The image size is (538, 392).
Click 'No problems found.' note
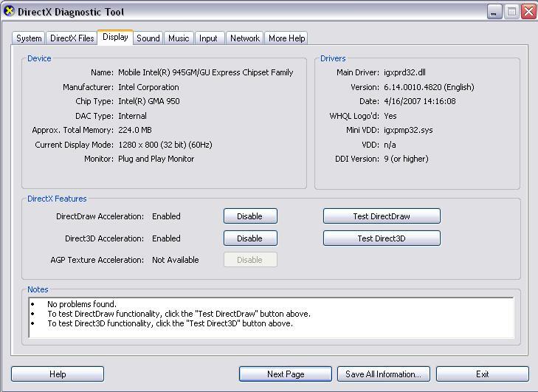pyautogui.click(x=82, y=304)
